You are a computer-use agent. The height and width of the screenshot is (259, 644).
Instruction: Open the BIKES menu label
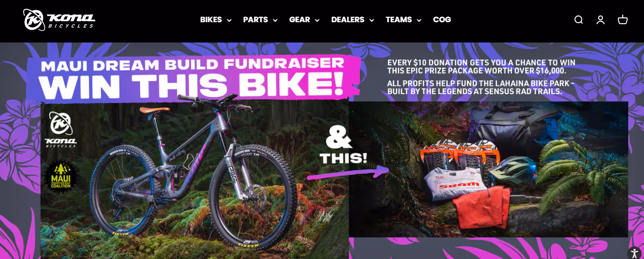pos(211,20)
